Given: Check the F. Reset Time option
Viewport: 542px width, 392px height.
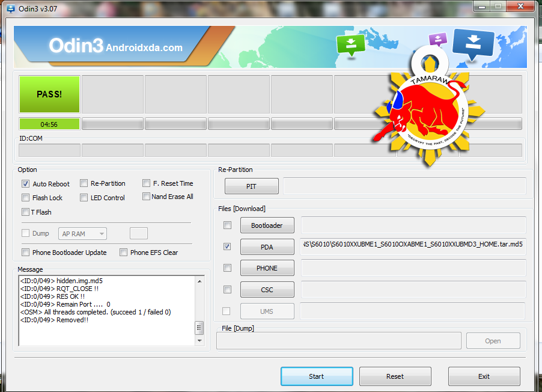Looking at the screenshot, I should point(146,183).
